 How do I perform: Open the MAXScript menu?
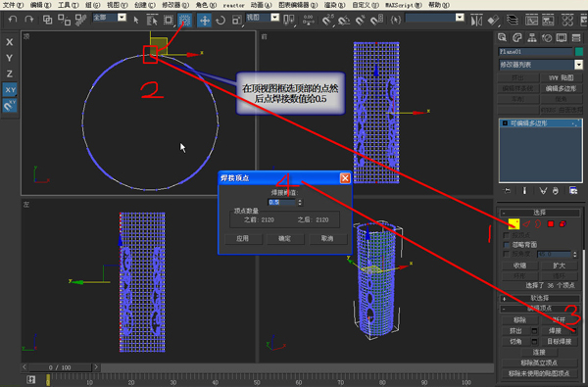(404, 5)
